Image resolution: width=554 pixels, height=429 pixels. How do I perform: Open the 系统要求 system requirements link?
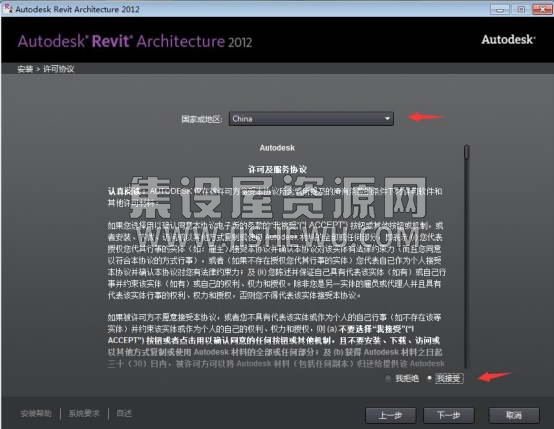pyautogui.click(x=84, y=413)
